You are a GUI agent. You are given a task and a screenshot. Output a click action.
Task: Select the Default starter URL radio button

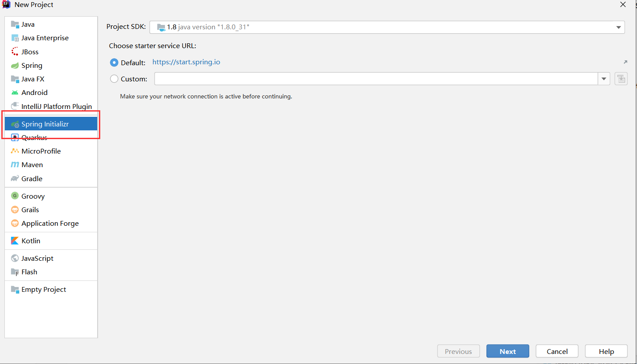(x=114, y=63)
